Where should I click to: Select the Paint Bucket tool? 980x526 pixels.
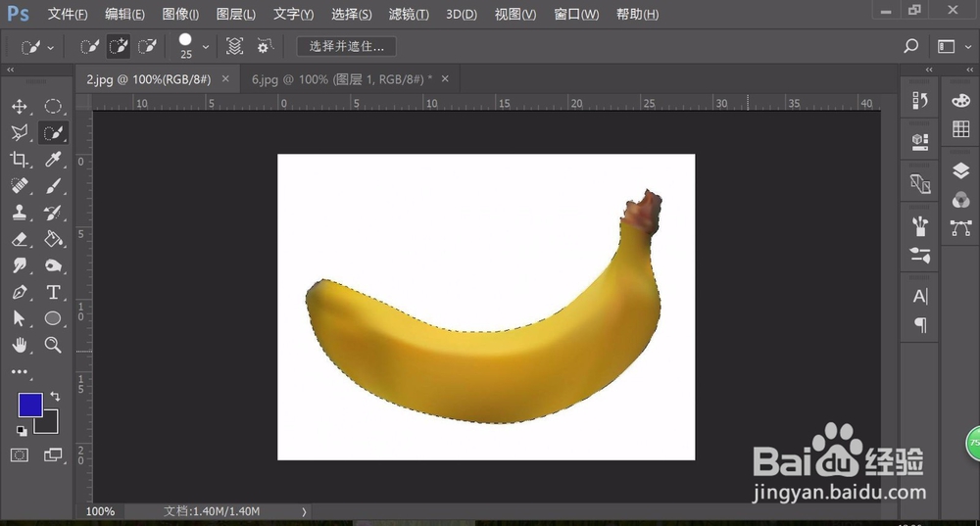tap(53, 239)
